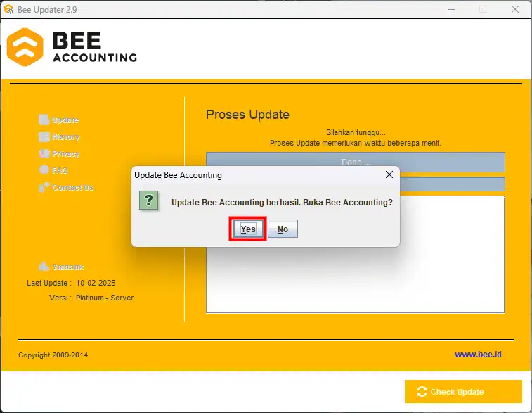This screenshot has width=532, height=413.
Task: Click the Bee Accounting hexagon logo
Action: click(x=25, y=47)
